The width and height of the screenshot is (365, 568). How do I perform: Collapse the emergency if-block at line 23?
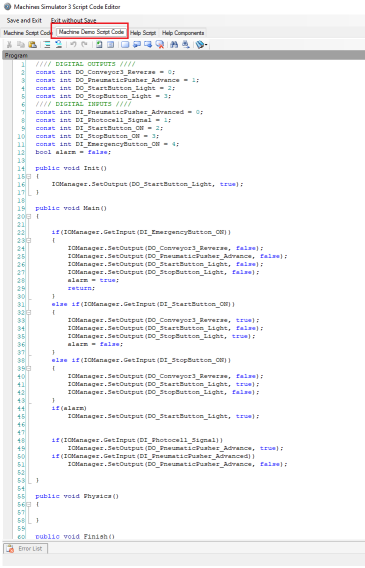pyautogui.click(x=29, y=240)
